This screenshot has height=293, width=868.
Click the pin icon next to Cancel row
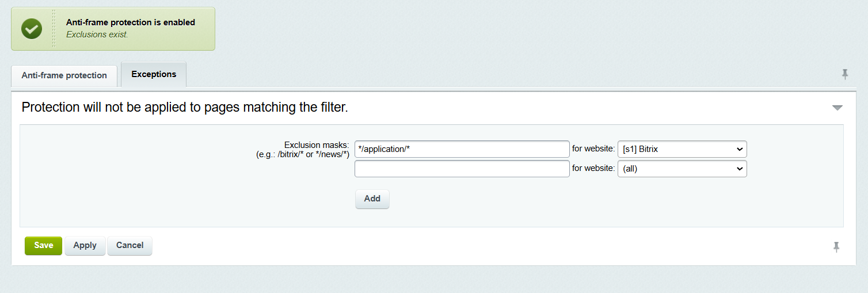[836, 247]
